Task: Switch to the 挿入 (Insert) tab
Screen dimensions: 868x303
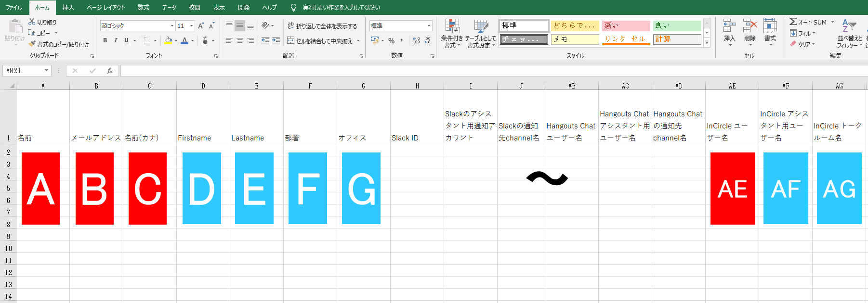Action: coord(68,7)
